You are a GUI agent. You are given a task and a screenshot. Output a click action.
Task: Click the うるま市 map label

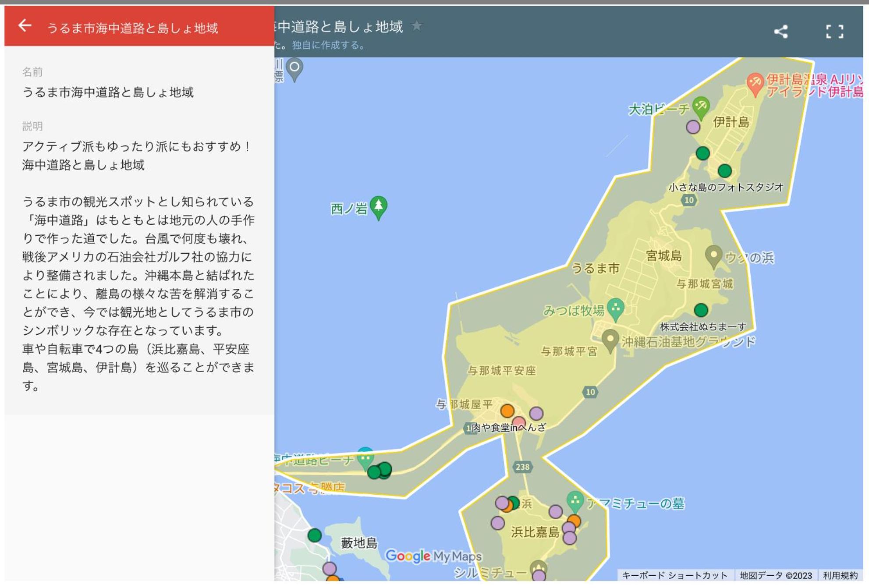coord(595,268)
